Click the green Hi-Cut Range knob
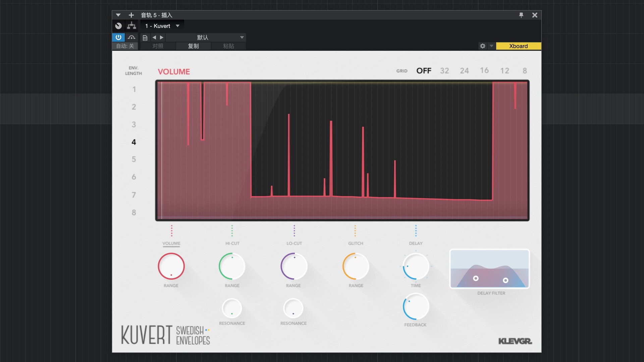This screenshot has height=362, width=644. click(232, 266)
